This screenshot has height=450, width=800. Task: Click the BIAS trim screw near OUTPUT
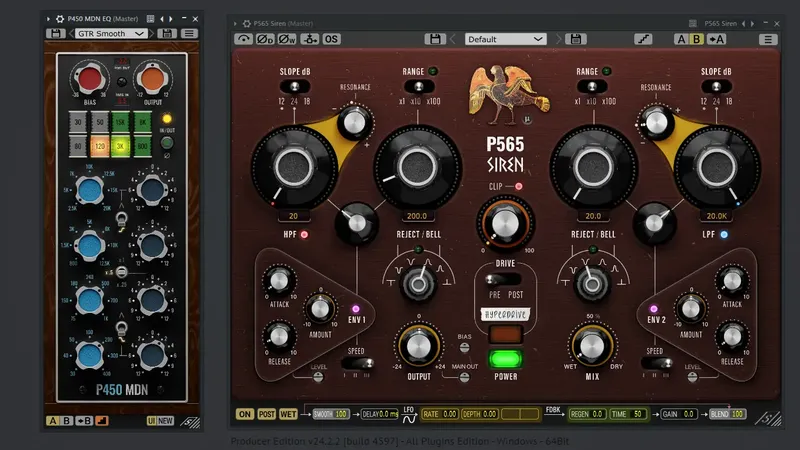(x=464, y=347)
